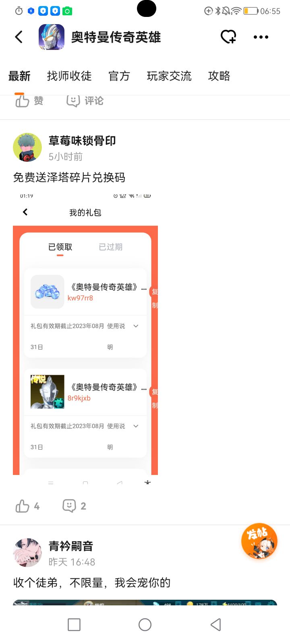Open the three-dot more options menu
The height and width of the screenshot is (644, 290).
tap(261, 37)
